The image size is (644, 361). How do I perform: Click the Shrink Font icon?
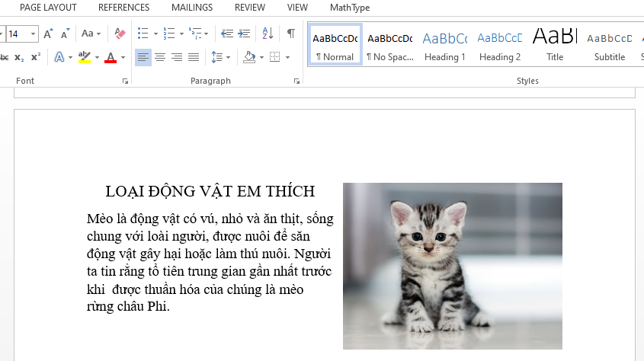tap(66, 34)
